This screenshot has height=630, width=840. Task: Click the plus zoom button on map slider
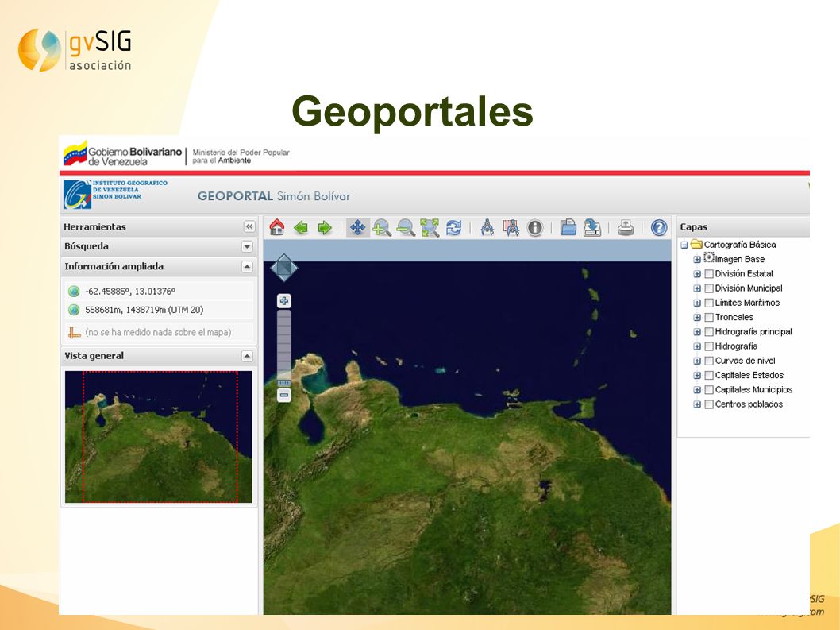284,301
